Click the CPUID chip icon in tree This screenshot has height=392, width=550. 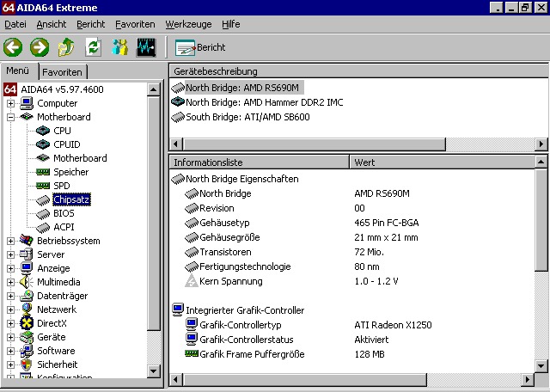tap(43, 144)
